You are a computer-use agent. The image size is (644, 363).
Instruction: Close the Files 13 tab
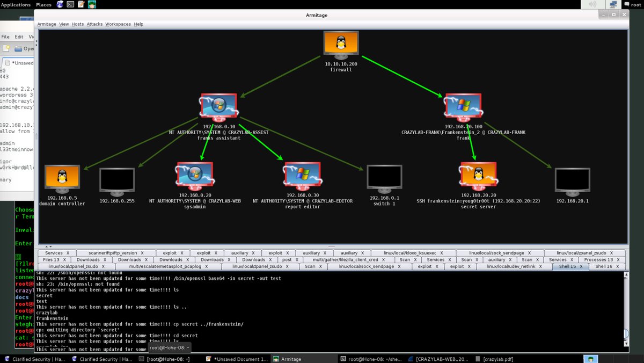tap(65, 260)
